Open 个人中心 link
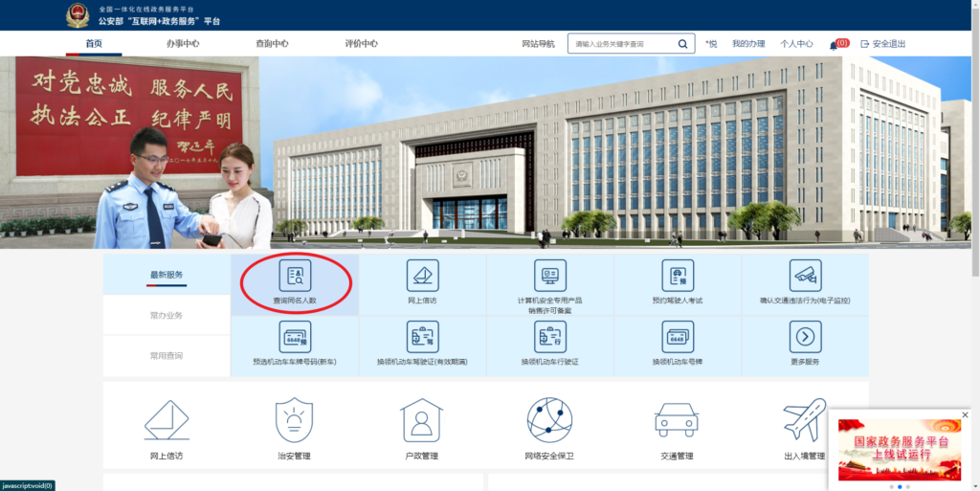 click(796, 44)
